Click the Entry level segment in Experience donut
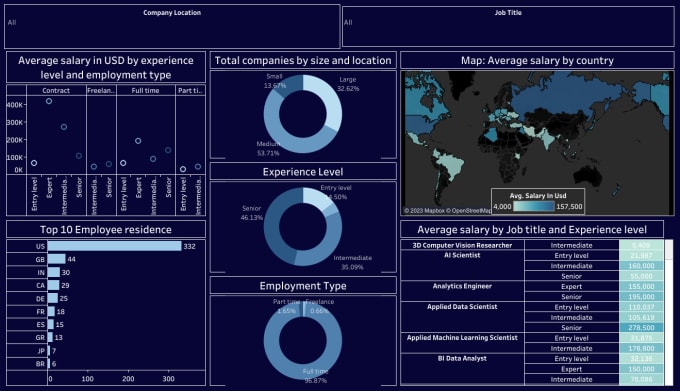Screen dimensions: 680x391 [x=315, y=198]
